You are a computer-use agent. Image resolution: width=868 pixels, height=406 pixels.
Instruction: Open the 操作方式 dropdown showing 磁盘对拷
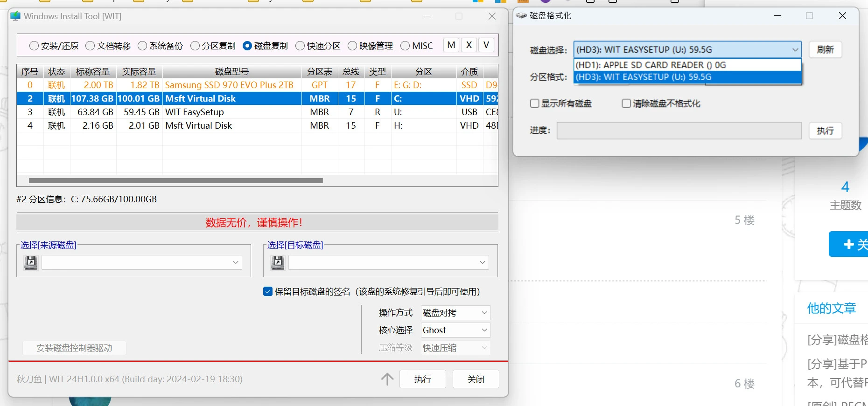(x=455, y=313)
